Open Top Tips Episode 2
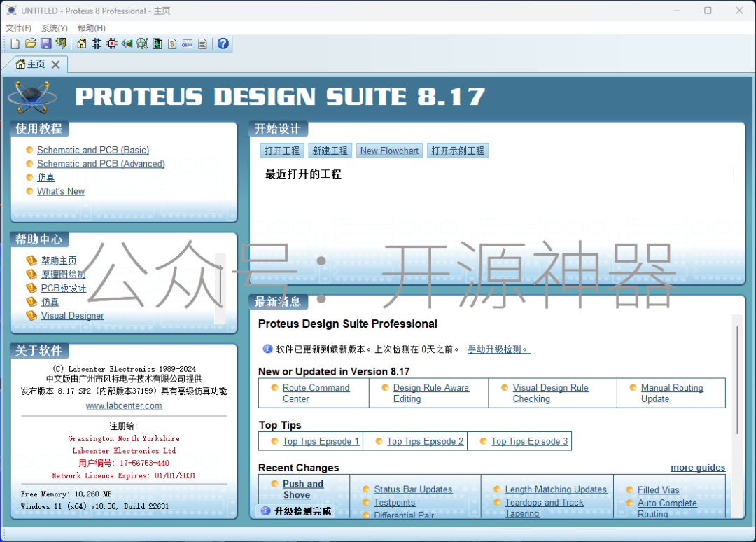Image resolution: width=756 pixels, height=542 pixels. pyautogui.click(x=426, y=441)
